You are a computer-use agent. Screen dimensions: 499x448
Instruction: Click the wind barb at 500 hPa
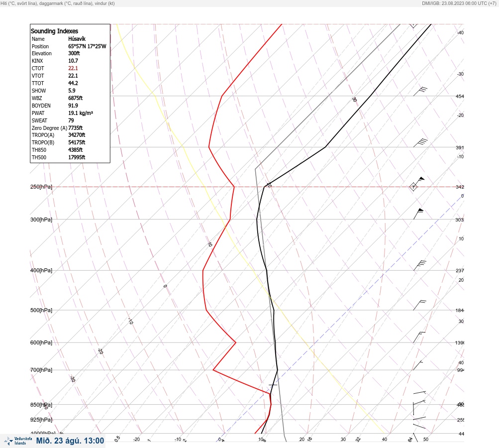point(419,305)
